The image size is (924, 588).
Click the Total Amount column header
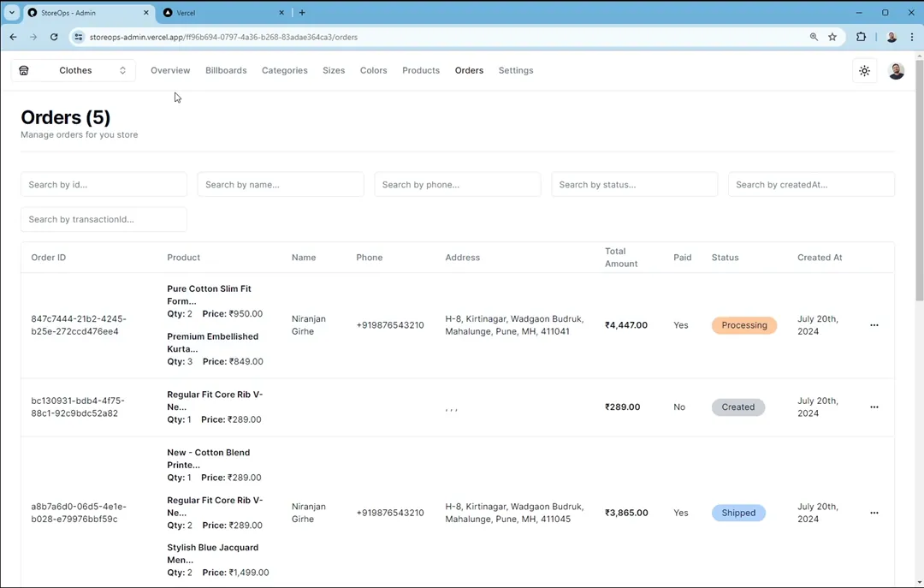(621, 257)
